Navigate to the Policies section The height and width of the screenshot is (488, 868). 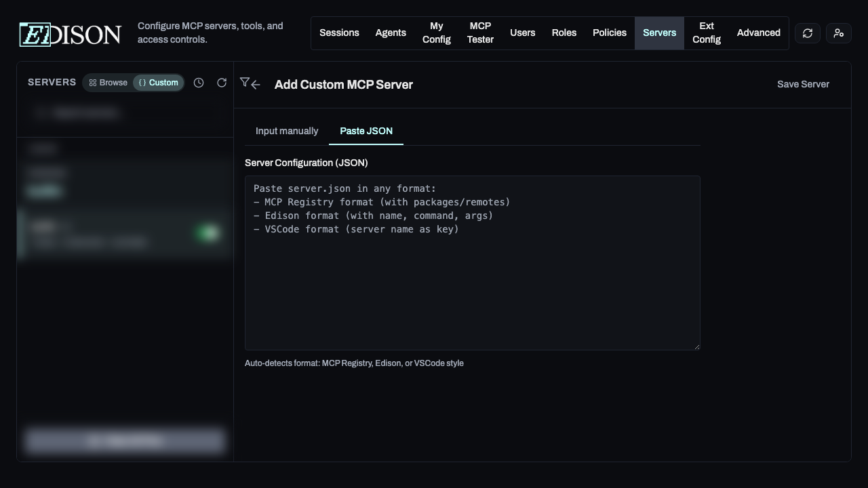609,33
